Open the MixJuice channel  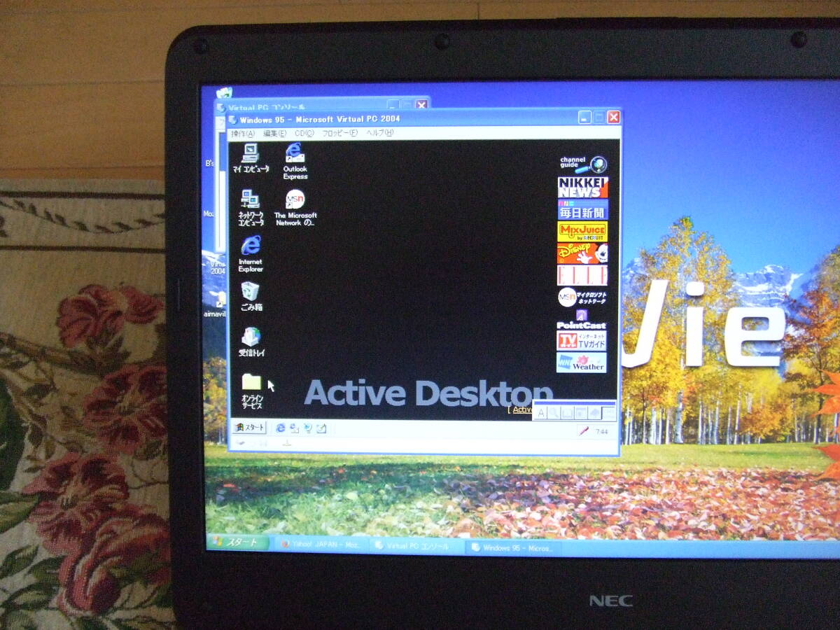[x=582, y=232]
